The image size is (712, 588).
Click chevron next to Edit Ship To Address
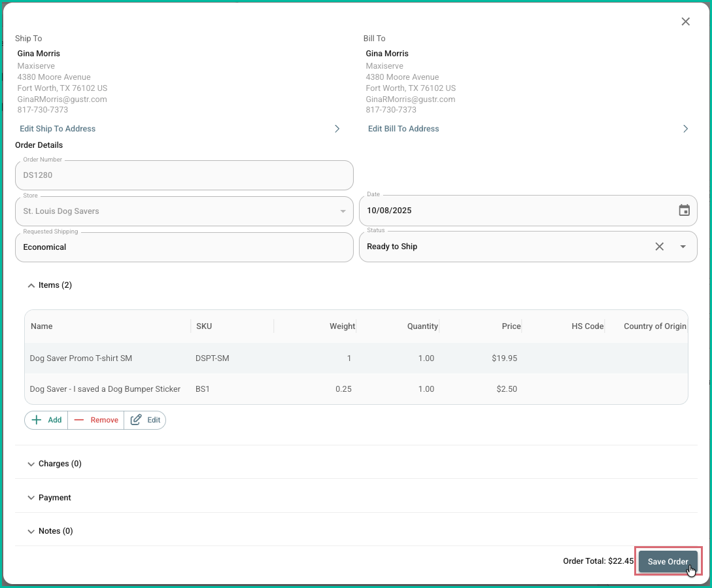pyautogui.click(x=337, y=129)
